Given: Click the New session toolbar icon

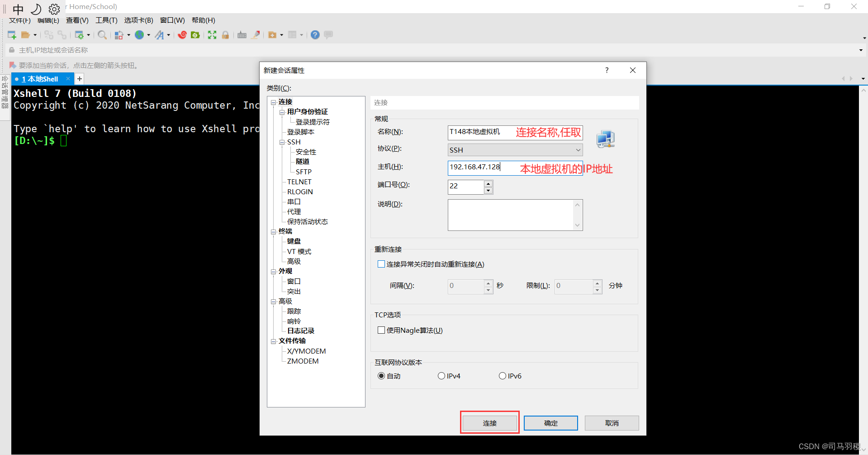Looking at the screenshot, I should (x=12, y=35).
